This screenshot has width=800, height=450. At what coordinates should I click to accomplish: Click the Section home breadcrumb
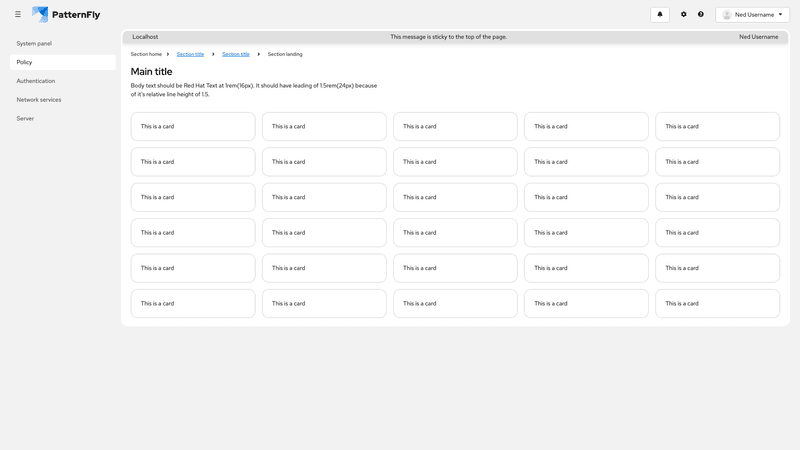click(146, 54)
